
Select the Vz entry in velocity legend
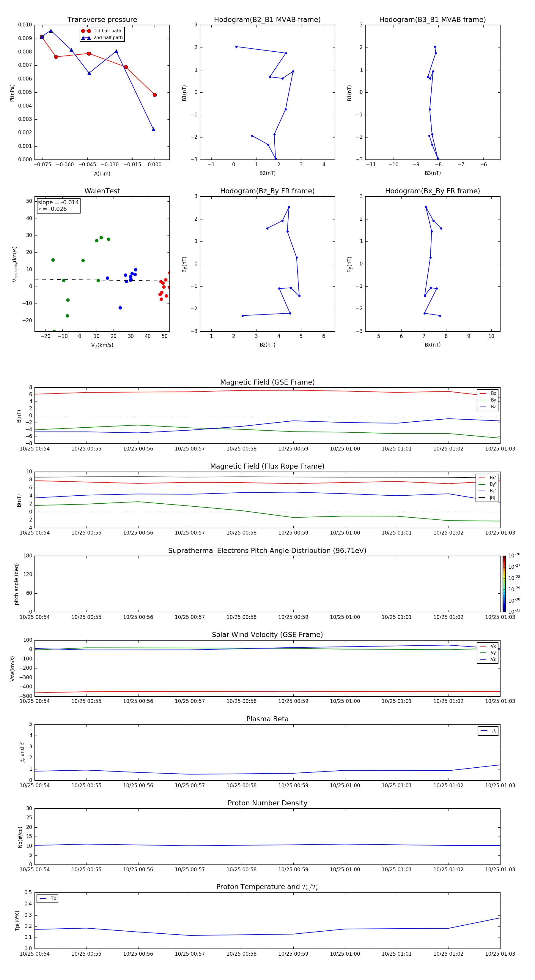pyautogui.click(x=488, y=659)
